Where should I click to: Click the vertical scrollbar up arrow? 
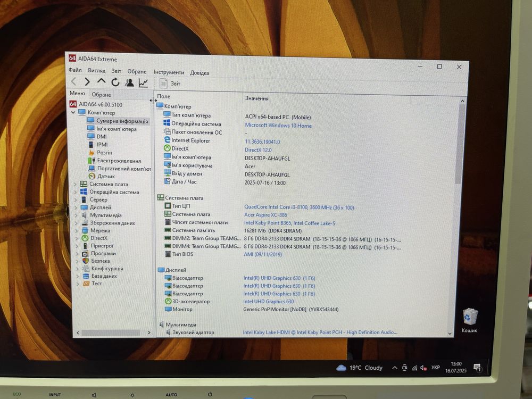pos(462,101)
